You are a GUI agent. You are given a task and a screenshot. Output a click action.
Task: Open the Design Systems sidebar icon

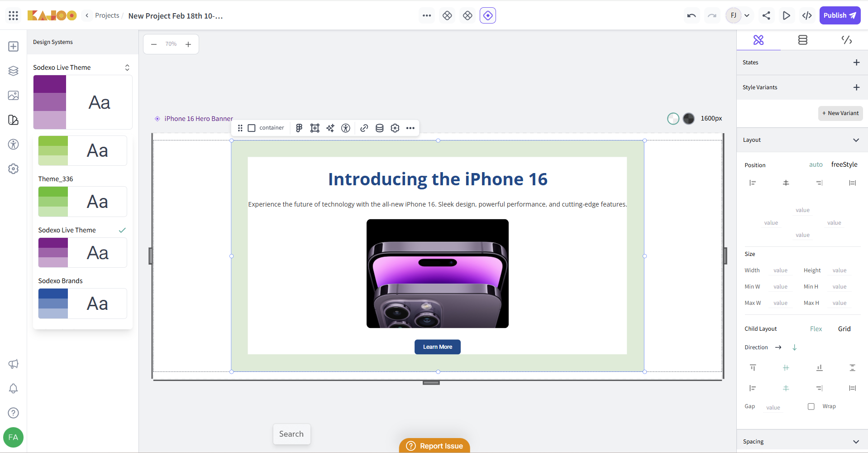tap(14, 120)
